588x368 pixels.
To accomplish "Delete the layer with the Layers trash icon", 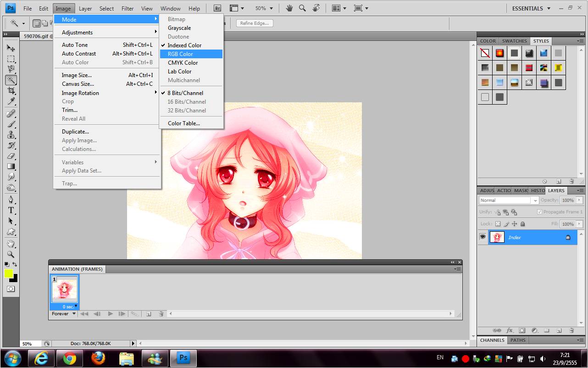I will (x=571, y=330).
